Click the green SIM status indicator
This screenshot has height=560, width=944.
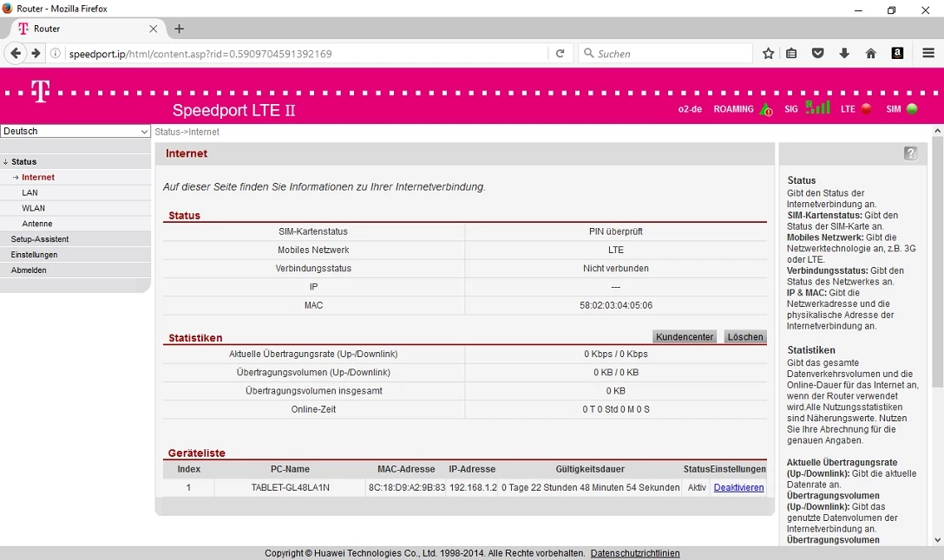(x=912, y=109)
